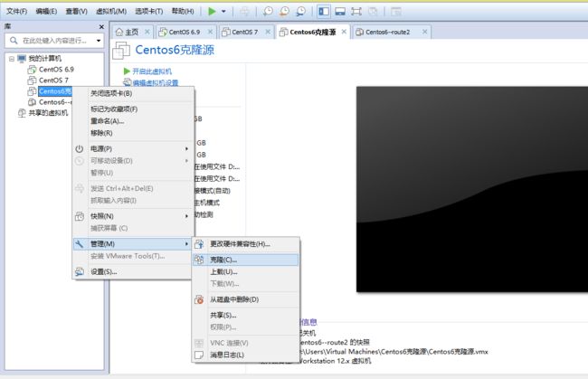Click the revert to snapshot icon
This screenshot has width=588, height=379.
coord(284,11)
